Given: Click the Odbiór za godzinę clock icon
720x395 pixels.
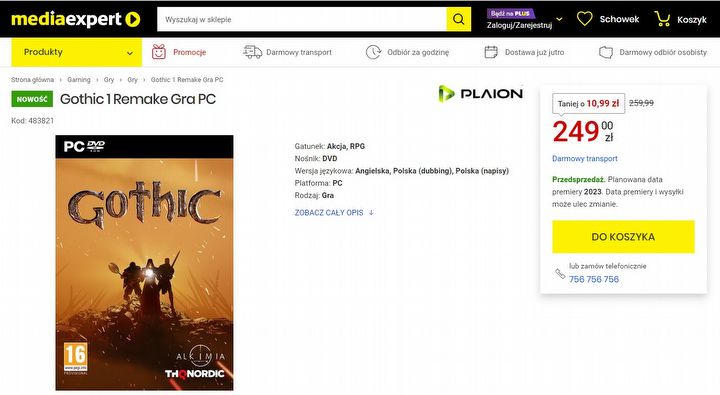Looking at the screenshot, I should pos(373,52).
